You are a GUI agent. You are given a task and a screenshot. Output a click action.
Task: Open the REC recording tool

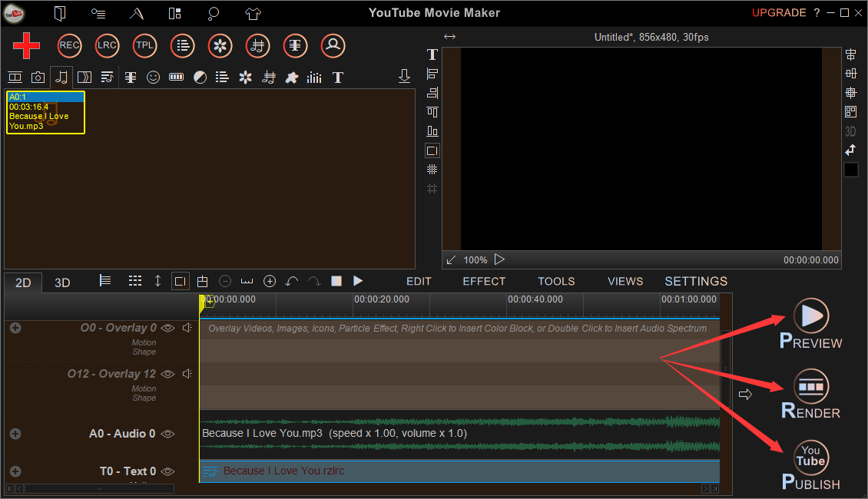point(69,45)
